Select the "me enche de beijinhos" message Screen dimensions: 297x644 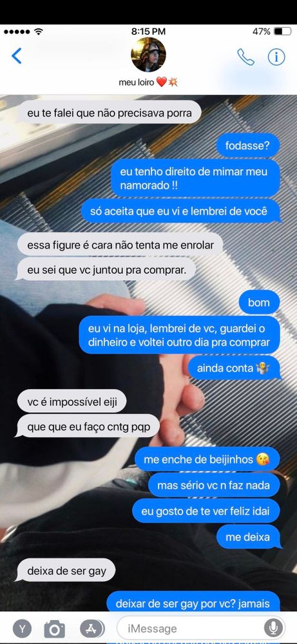[207, 459]
